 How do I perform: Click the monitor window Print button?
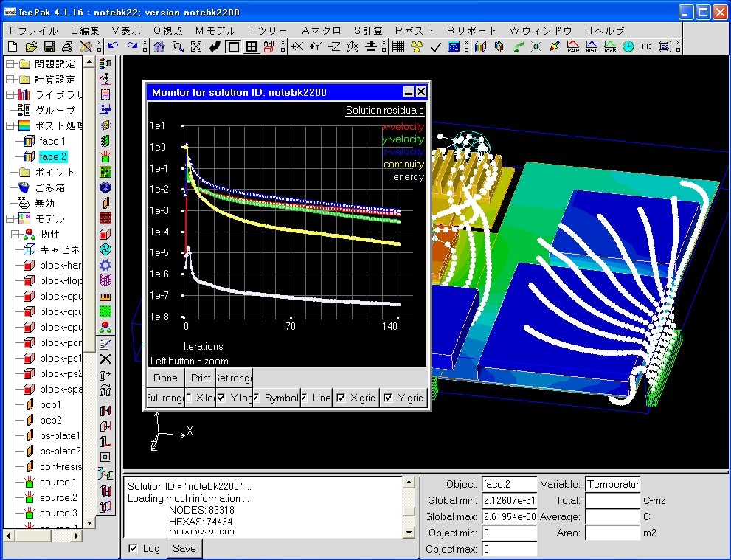coord(201,378)
